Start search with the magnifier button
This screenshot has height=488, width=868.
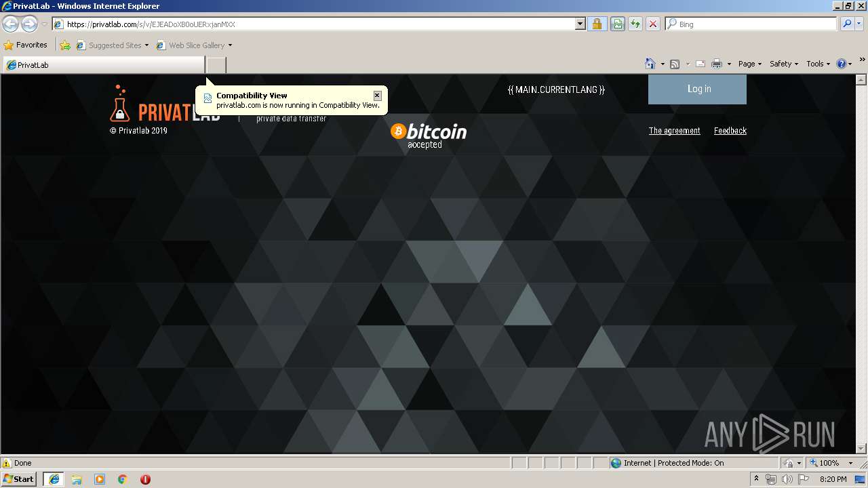pyautogui.click(x=846, y=24)
